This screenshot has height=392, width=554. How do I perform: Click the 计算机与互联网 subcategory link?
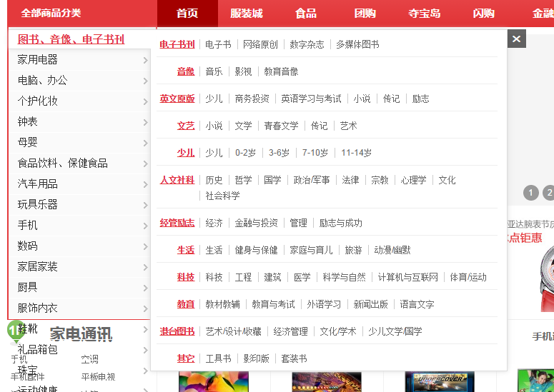pyautogui.click(x=407, y=277)
